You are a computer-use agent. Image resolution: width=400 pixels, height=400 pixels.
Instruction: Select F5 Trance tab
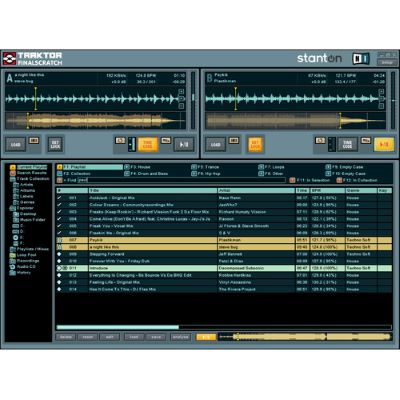(x=205, y=167)
